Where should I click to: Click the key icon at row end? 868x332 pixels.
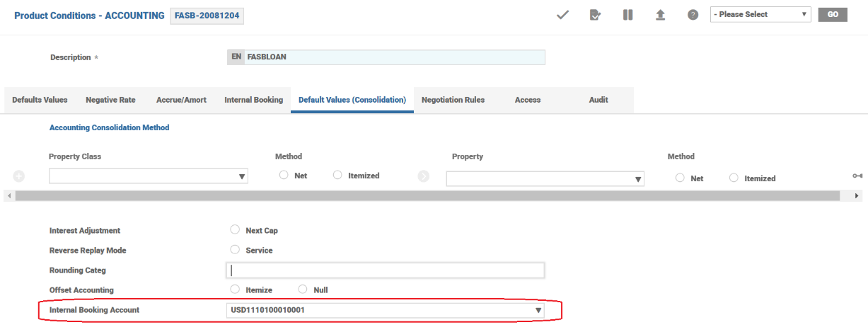(x=857, y=176)
